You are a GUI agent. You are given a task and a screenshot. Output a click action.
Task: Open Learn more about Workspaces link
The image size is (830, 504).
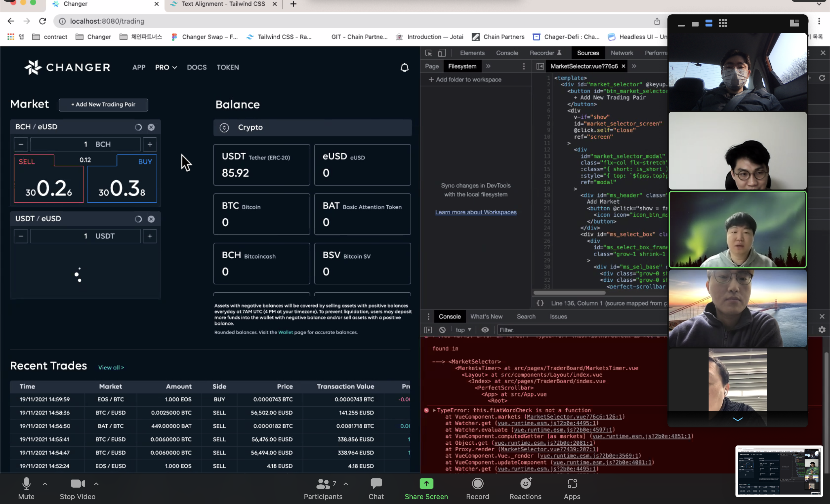click(476, 212)
